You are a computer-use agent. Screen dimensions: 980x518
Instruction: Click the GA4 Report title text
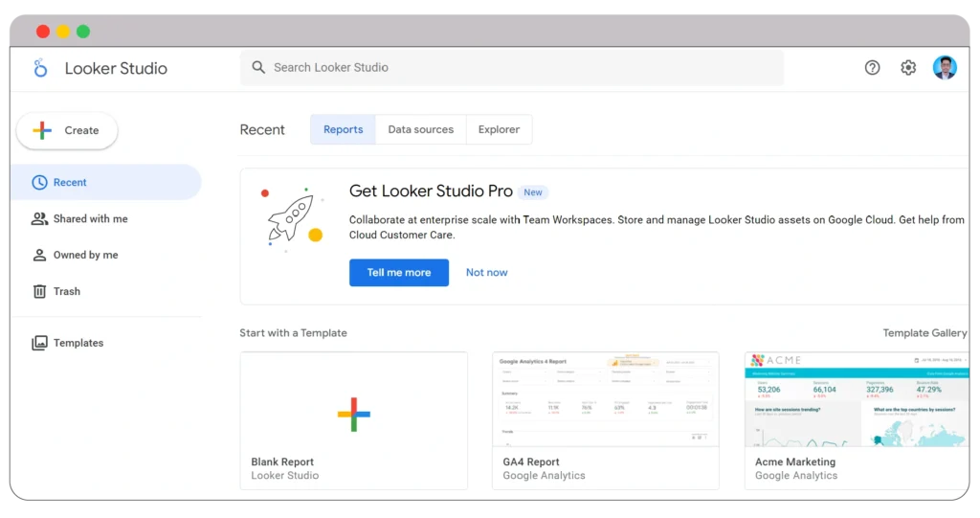531,462
